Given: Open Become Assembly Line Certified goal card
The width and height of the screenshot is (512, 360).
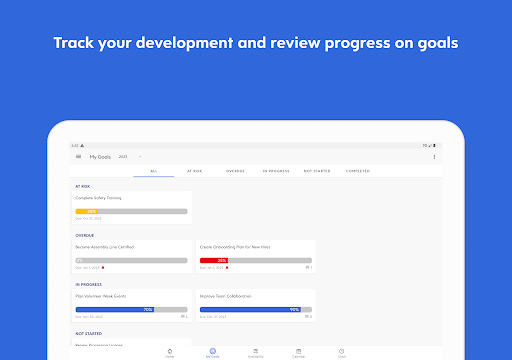Looking at the screenshot, I should click(132, 256).
